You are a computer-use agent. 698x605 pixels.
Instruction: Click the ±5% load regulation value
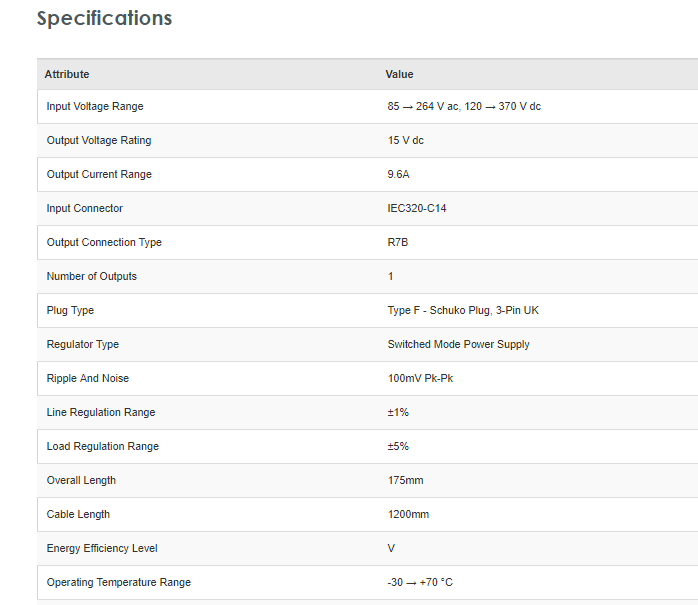tap(398, 446)
